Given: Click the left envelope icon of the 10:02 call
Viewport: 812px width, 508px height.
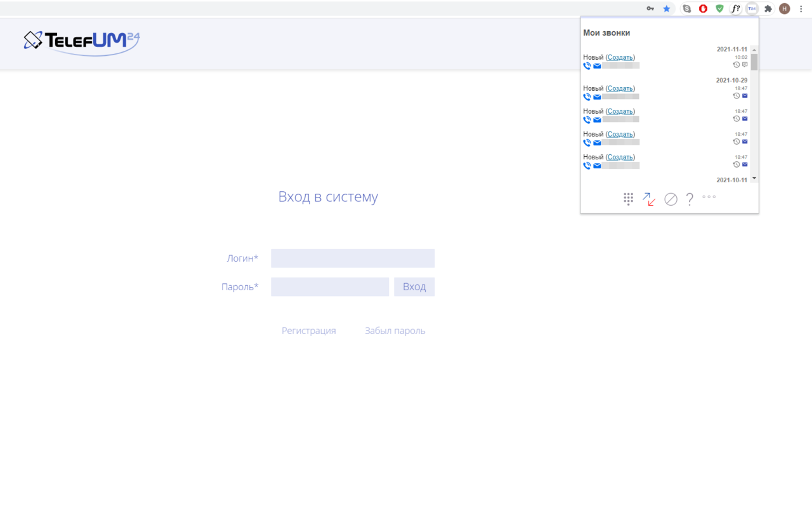Looking at the screenshot, I should pyautogui.click(x=597, y=65).
